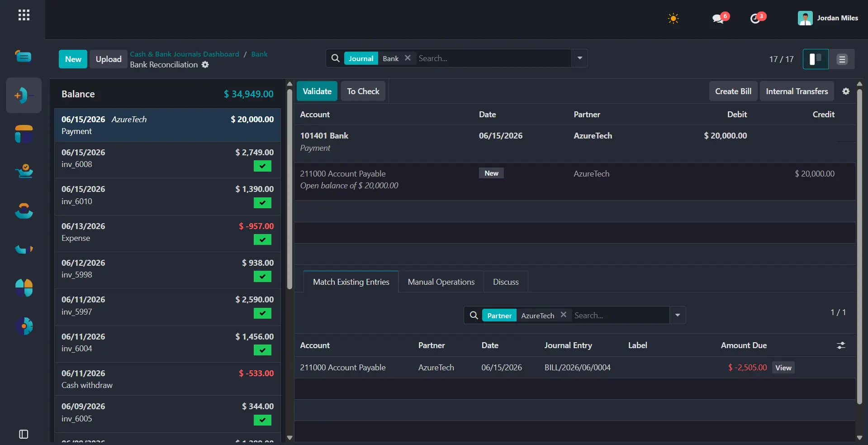Image resolution: width=868 pixels, height=445 pixels.
Task: Select the AzureTech Payment $20,000.00 statement line
Action: [x=167, y=125]
